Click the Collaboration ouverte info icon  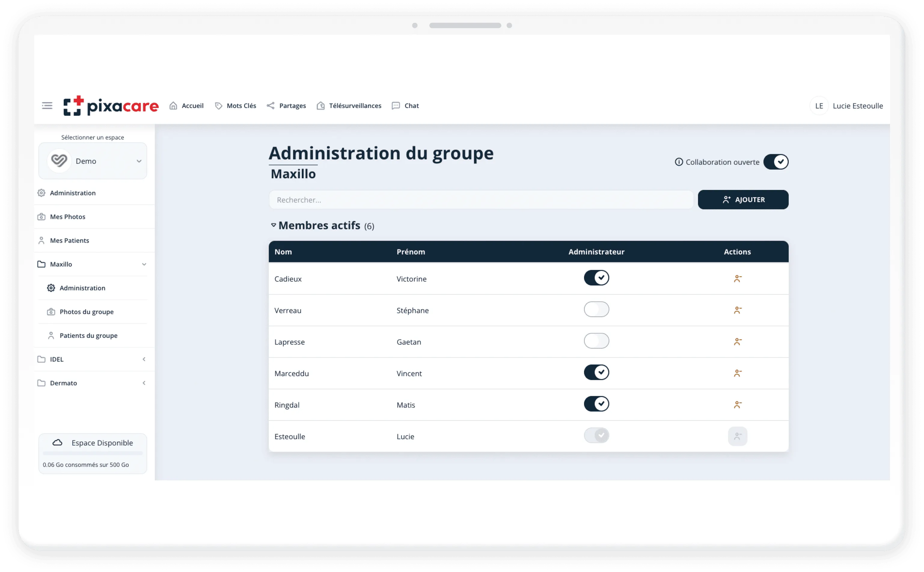click(x=679, y=162)
